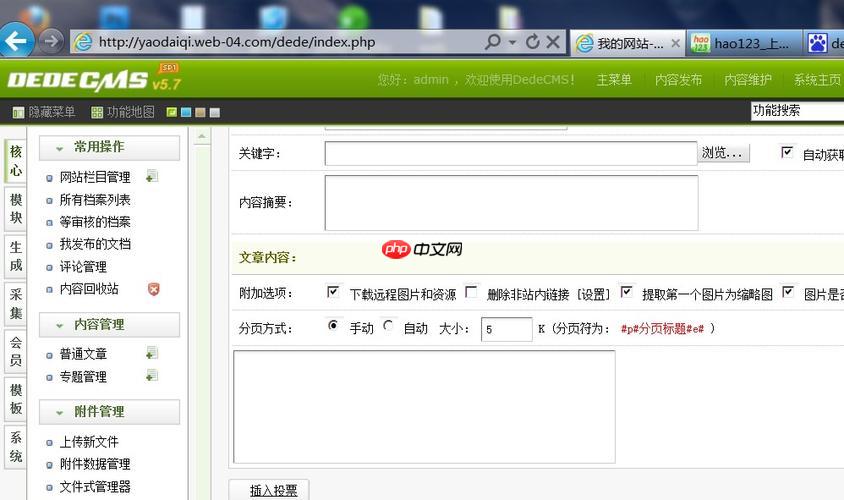This screenshot has height=500, width=844.
Task: Toggle 删除非站内链接 checkbox
Action: coord(471,292)
